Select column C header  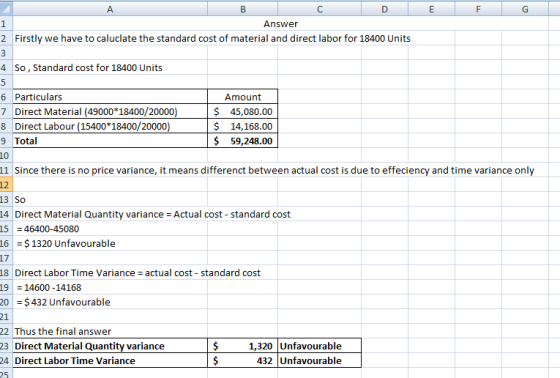pos(320,9)
